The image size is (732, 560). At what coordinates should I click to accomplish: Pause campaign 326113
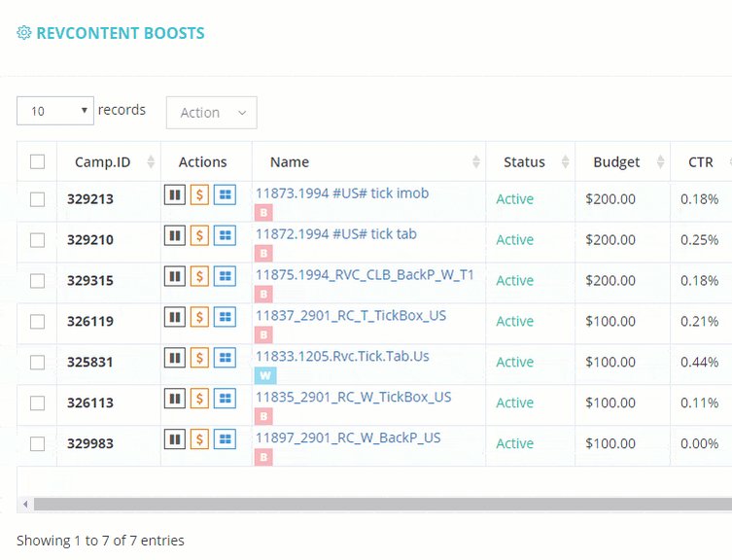click(175, 399)
